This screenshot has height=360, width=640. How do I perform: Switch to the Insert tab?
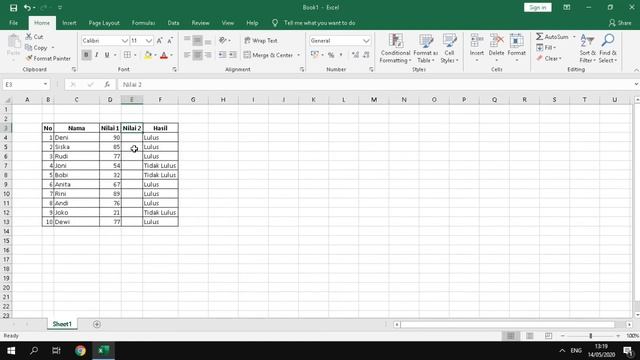click(69, 23)
